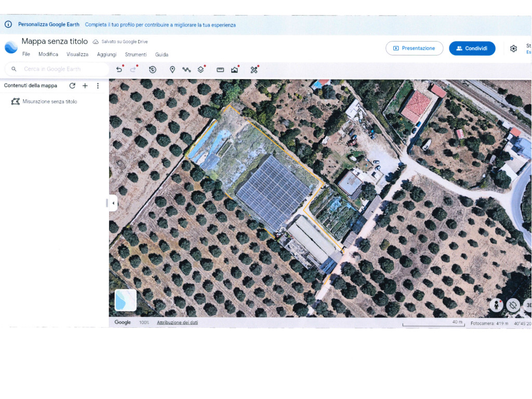
Task: Toggle the 3D view button
Action: click(x=527, y=305)
